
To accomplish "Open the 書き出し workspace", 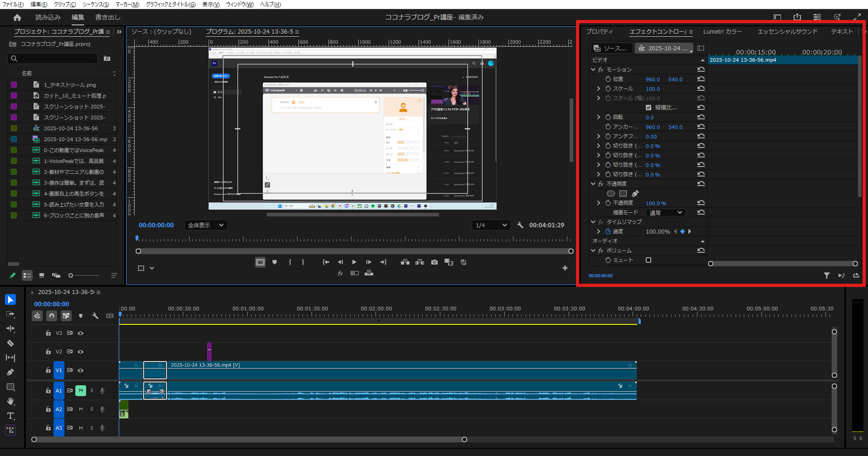I will pyautogui.click(x=107, y=17).
